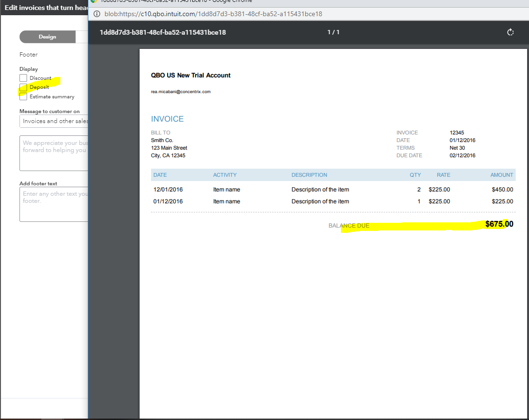This screenshot has height=420, width=529.
Task: Click the 'Add footer text' entry box
Action: click(x=54, y=204)
